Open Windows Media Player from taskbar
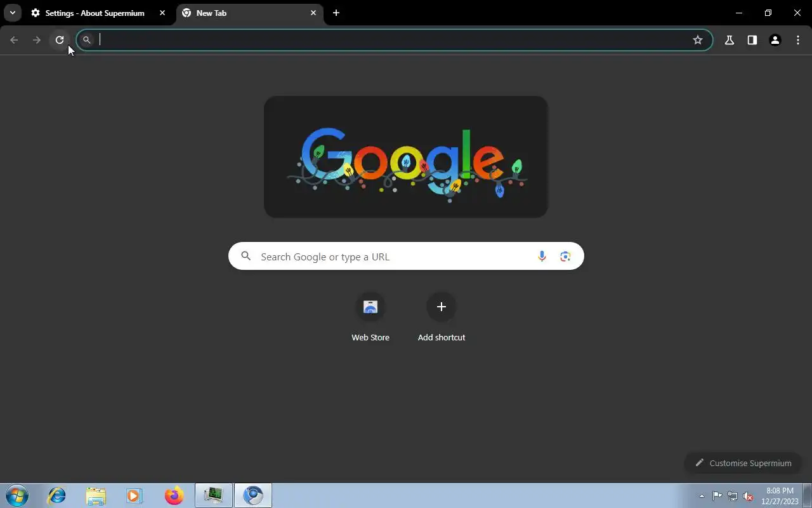812x508 pixels. 134,495
